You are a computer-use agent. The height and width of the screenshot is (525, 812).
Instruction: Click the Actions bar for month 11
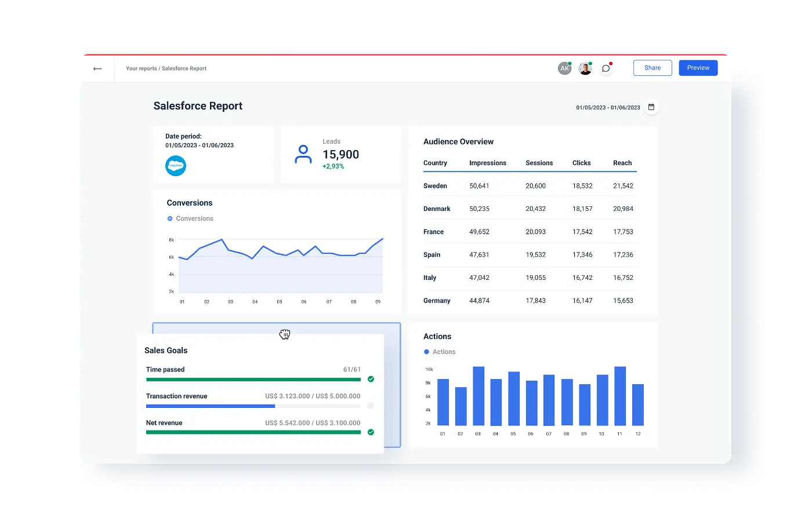(620, 396)
